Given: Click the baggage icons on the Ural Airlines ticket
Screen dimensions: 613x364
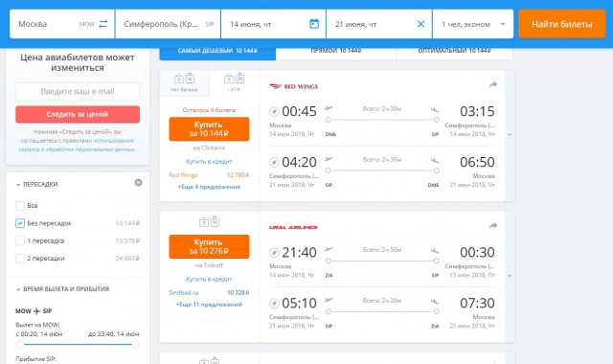Looking at the screenshot, I should (x=209, y=222).
